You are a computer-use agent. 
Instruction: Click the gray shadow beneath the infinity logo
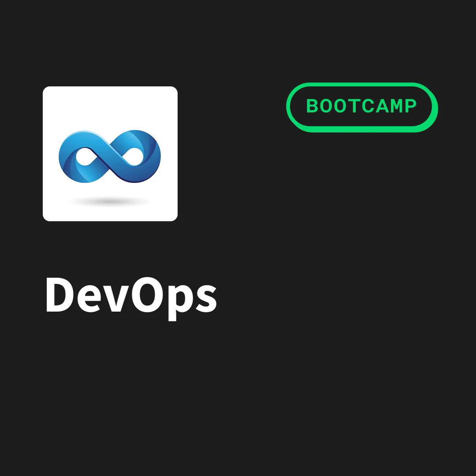[110, 202]
